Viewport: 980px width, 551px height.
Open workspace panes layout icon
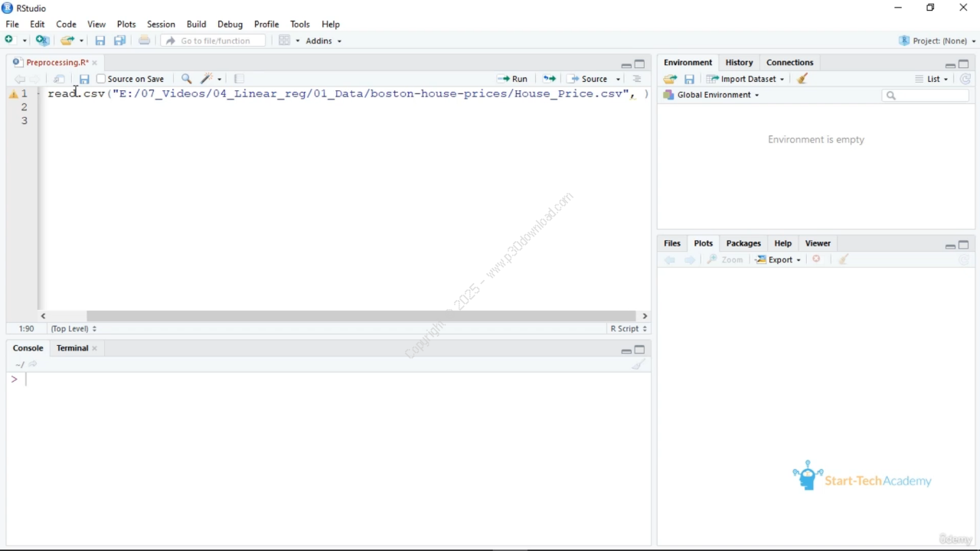[x=285, y=41]
